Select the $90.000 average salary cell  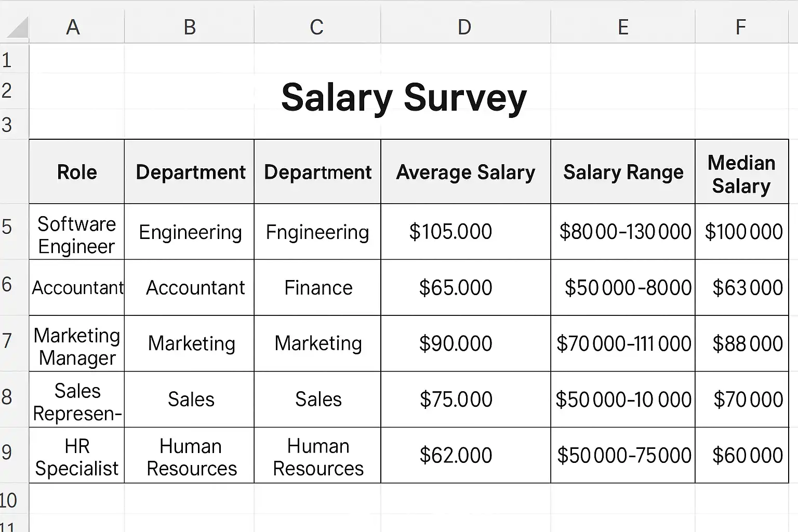point(456,344)
